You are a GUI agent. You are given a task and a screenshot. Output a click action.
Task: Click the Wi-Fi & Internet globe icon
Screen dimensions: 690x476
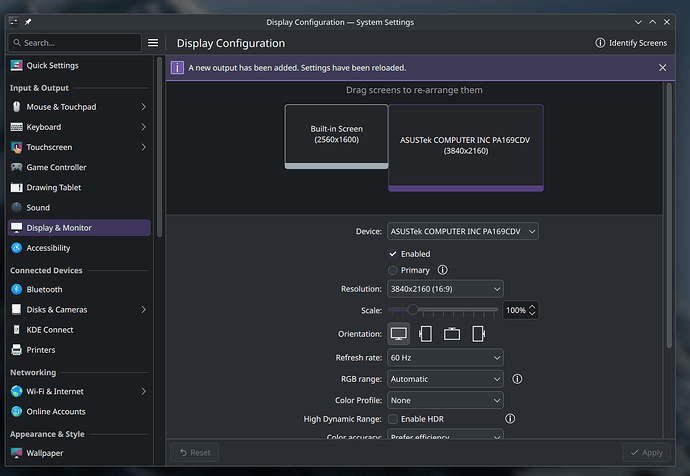click(x=16, y=391)
